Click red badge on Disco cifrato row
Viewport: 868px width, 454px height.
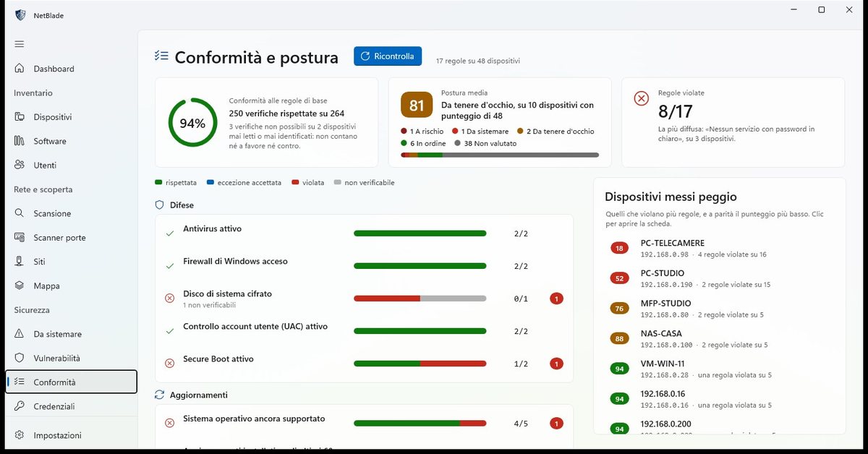point(556,299)
